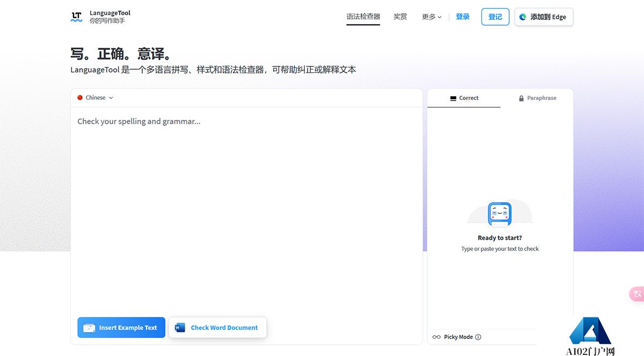Image resolution: width=644 pixels, height=356 pixels.
Task: Click the 登录 link
Action: click(463, 17)
